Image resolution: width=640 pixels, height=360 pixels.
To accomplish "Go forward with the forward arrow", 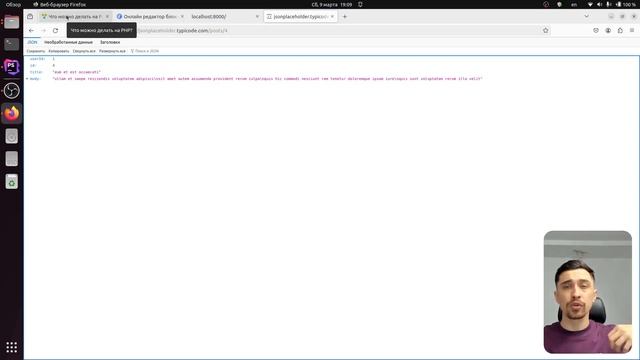I will (x=43, y=31).
